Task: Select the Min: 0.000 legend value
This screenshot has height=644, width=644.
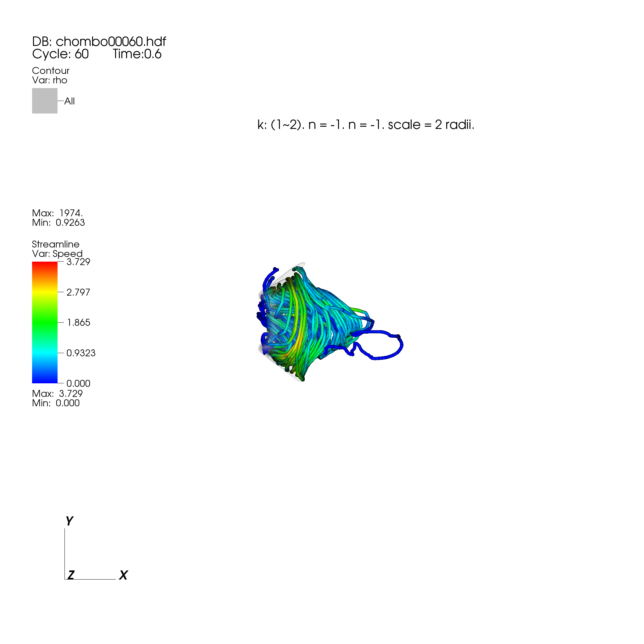Action: [56, 403]
